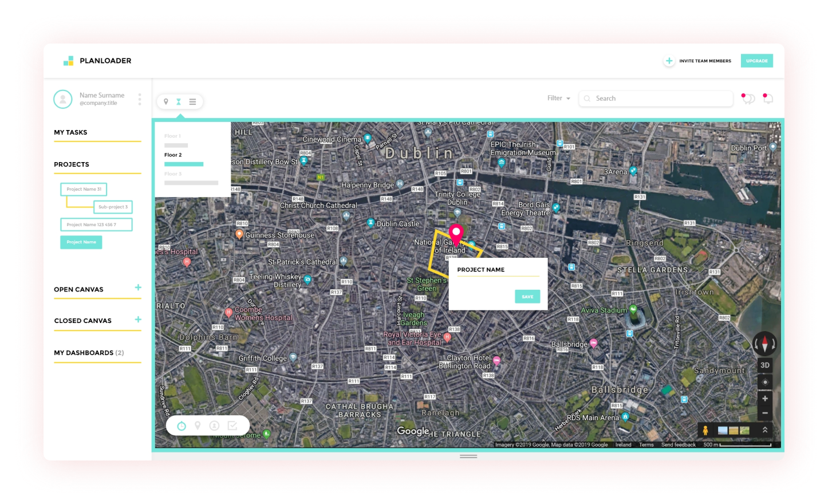Click the pink location marker on the map
This screenshot has width=828, height=504.
[456, 235]
